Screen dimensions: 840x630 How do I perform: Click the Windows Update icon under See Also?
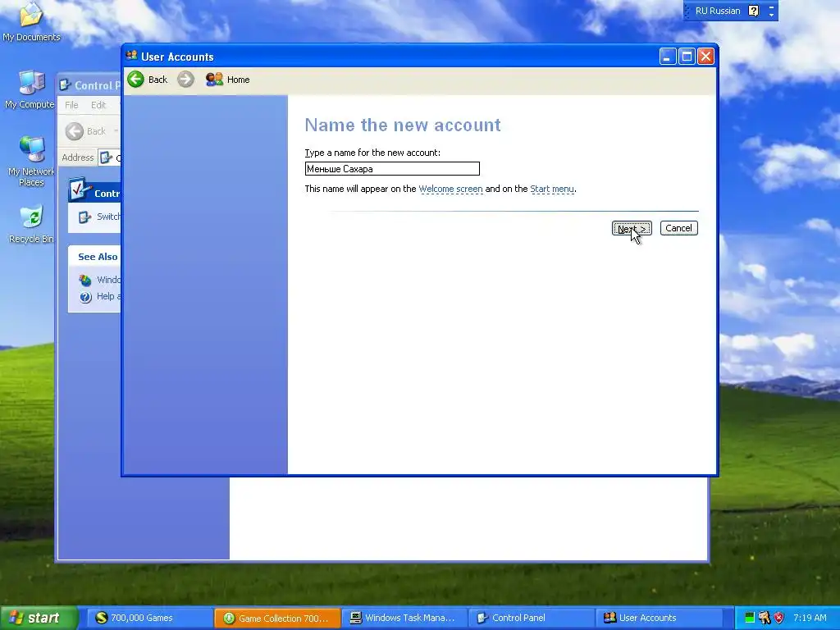(85, 281)
